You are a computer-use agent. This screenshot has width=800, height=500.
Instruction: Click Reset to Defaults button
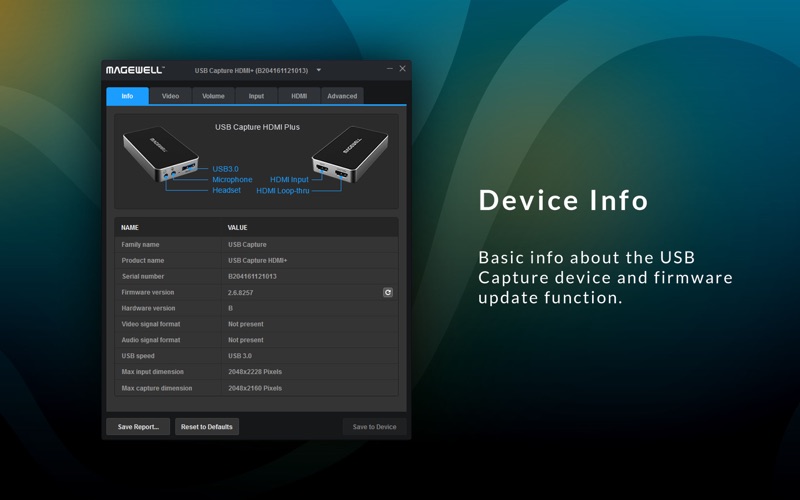tap(207, 427)
